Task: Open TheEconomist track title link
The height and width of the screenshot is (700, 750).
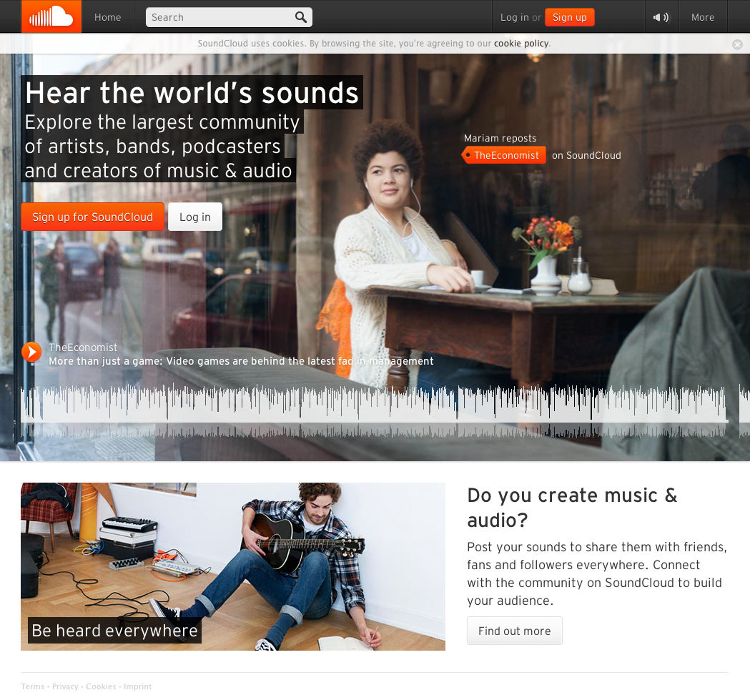Action: pyautogui.click(x=241, y=361)
